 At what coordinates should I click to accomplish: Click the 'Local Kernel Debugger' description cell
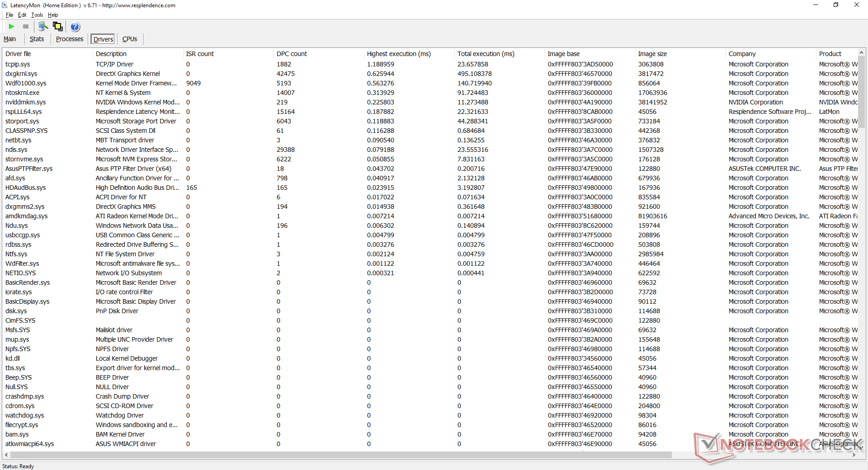click(127, 358)
